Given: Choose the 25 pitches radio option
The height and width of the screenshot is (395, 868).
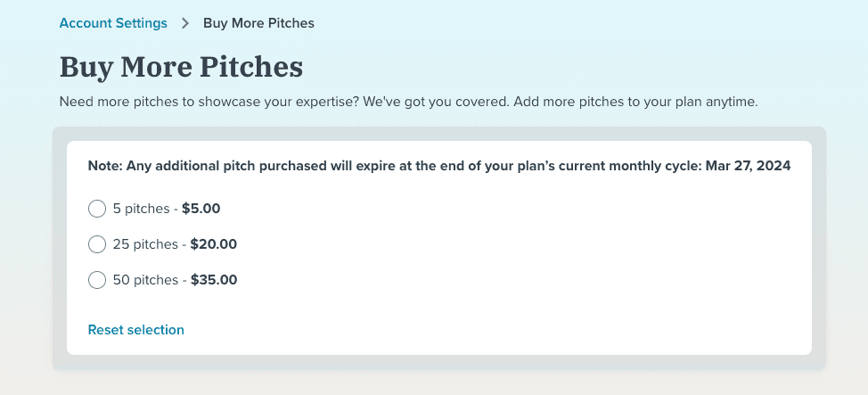Looking at the screenshot, I should (97, 244).
